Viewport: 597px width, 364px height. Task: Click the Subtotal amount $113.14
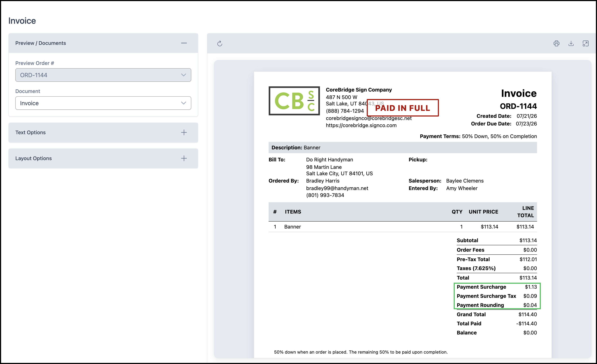528,240
